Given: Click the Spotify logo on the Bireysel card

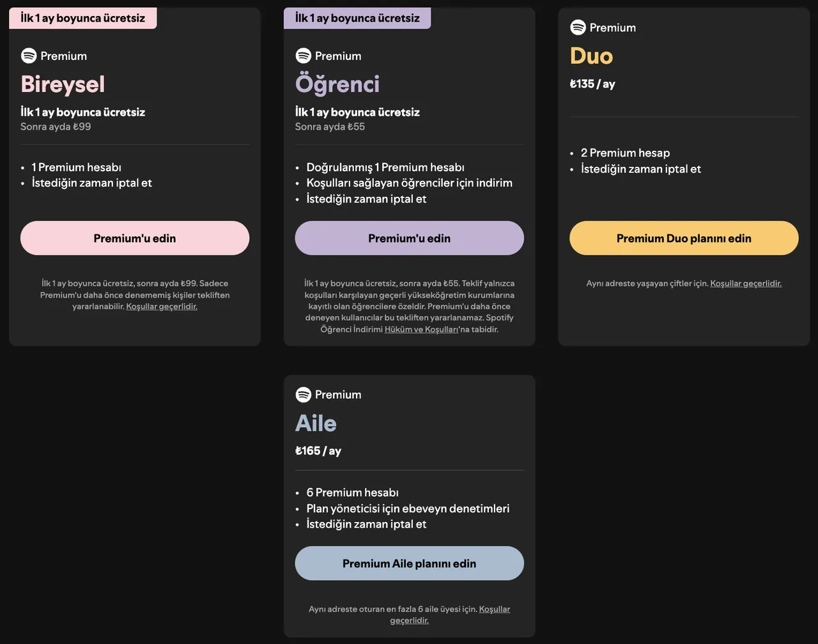Looking at the screenshot, I should 29,56.
